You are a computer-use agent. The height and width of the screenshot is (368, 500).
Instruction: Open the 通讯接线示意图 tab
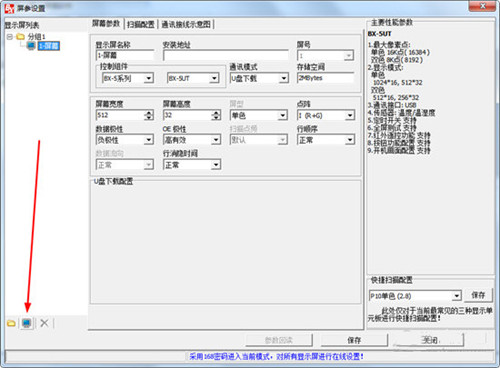186,24
